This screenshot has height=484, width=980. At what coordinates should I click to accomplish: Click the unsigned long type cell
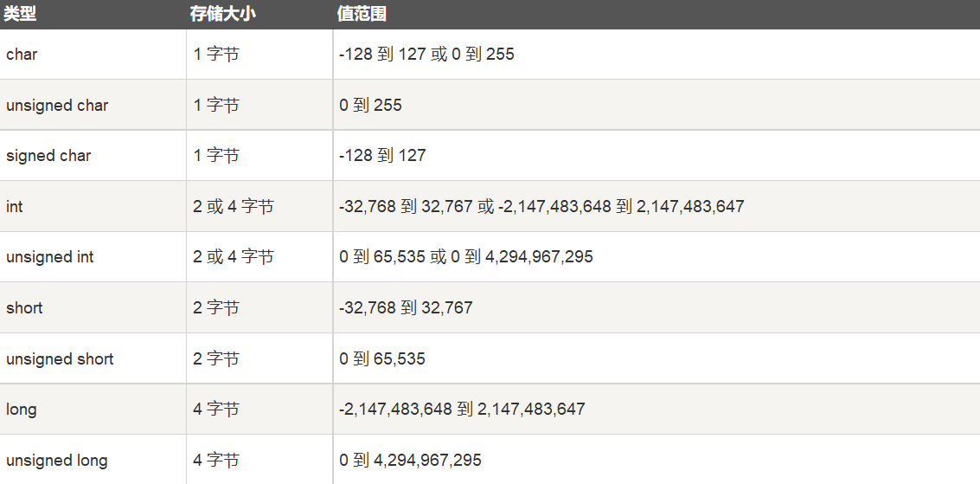pyautogui.click(x=57, y=460)
